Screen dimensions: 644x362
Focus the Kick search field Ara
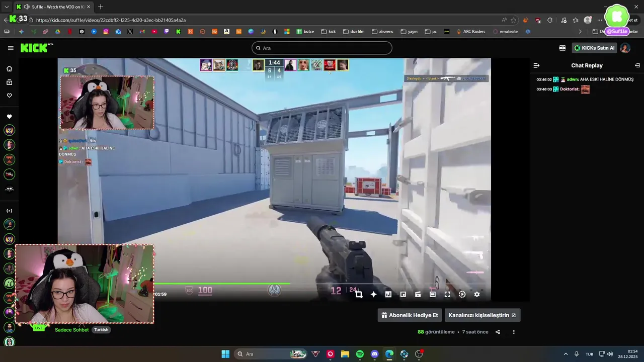click(x=322, y=48)
